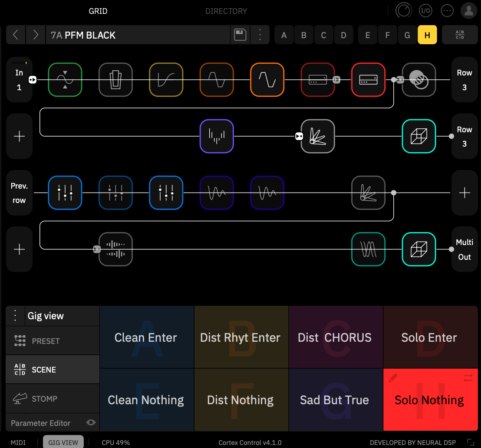
Task: Save the preset with the floppy disk icon
Action: click(240, 35)
